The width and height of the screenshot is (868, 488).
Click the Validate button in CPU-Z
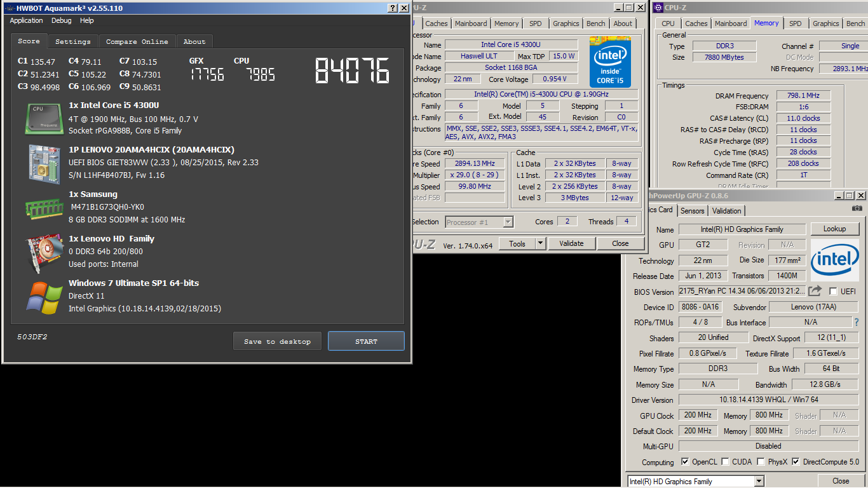click(571, 243)
